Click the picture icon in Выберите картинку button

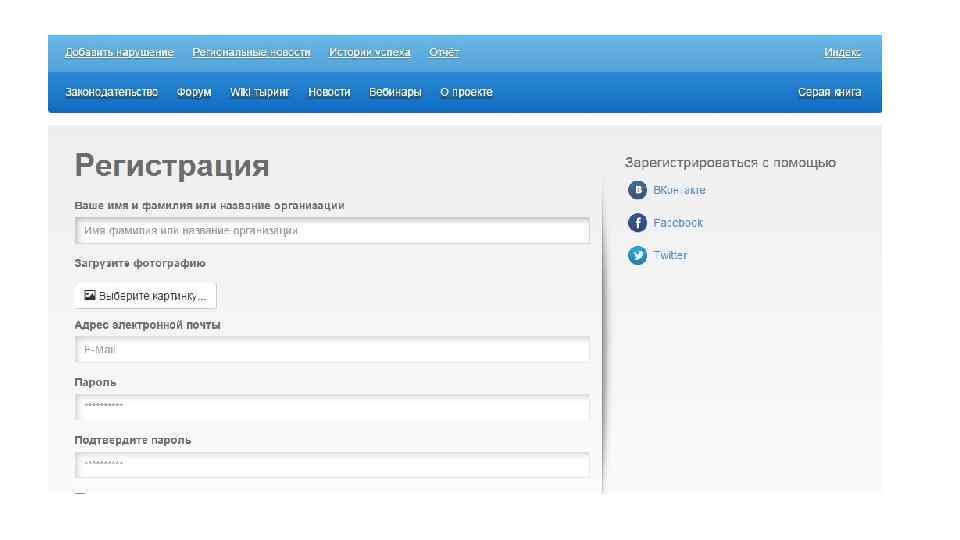click(90, 295)
